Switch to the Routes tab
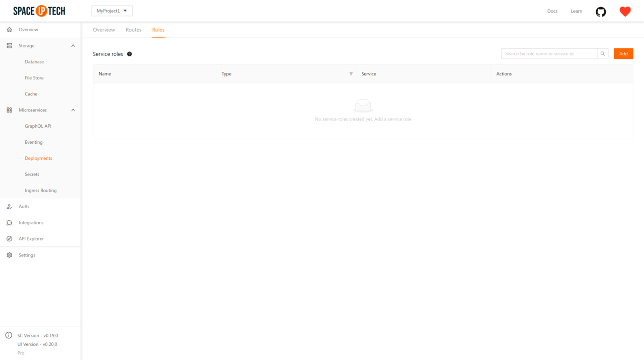644x362 pixels. click(133, 30)
